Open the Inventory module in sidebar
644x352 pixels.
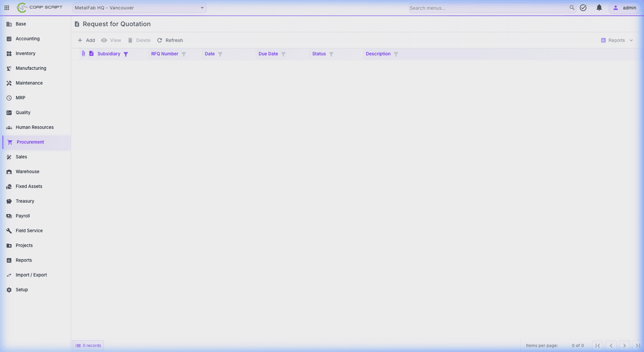(x=25, y=53)
